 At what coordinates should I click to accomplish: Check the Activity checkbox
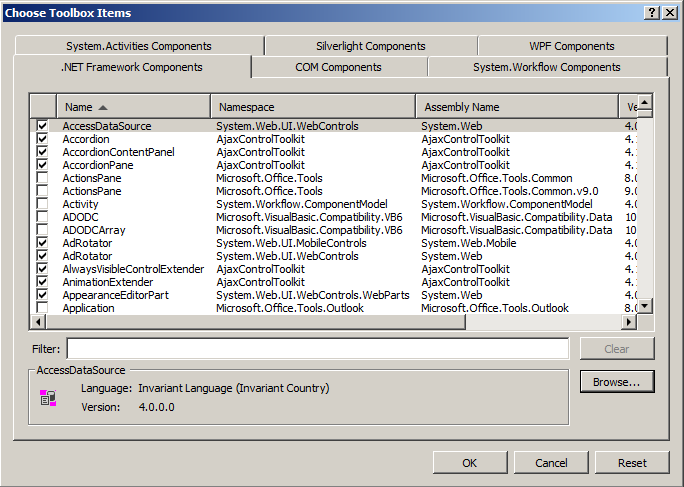coord(42,204)
